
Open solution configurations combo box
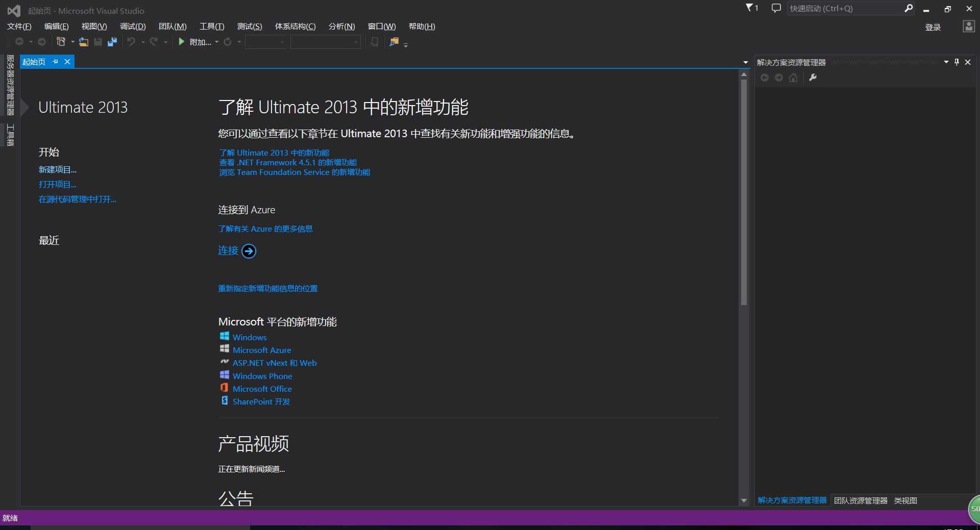266,42
